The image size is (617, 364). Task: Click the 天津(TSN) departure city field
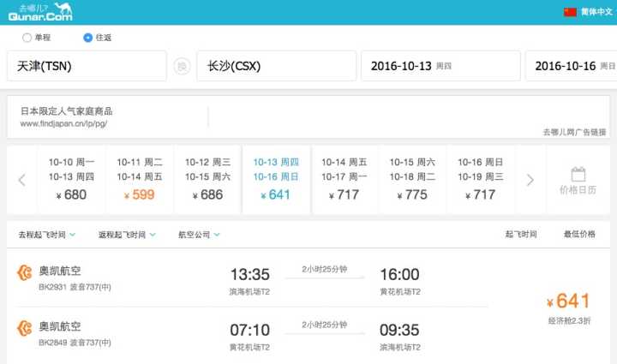click(87, 66)
